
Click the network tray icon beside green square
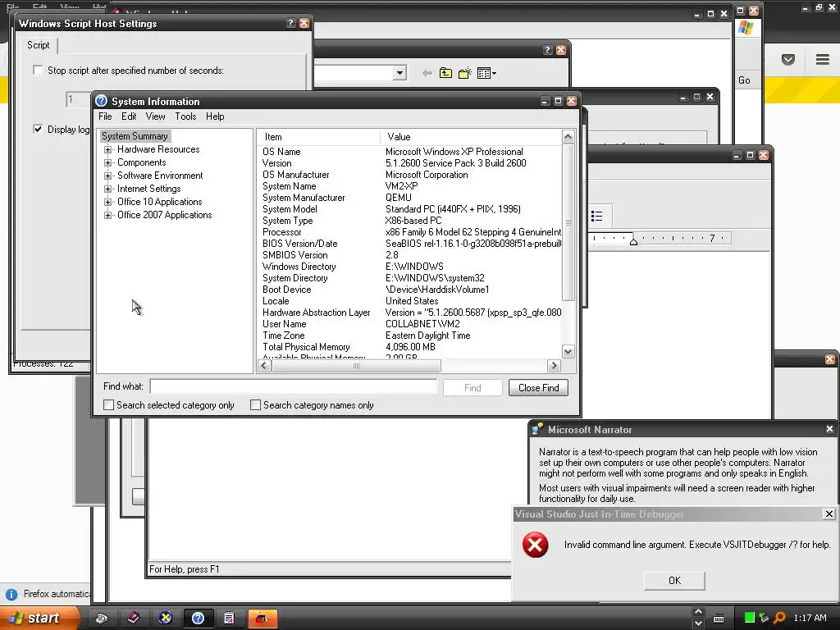pos(764,618)
